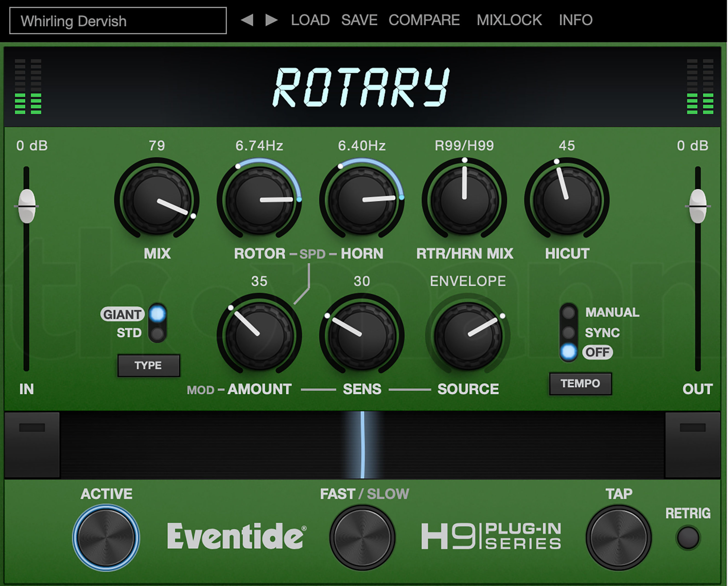Toggle the RETRIG button
728x586 pixels.
(688, 538)
